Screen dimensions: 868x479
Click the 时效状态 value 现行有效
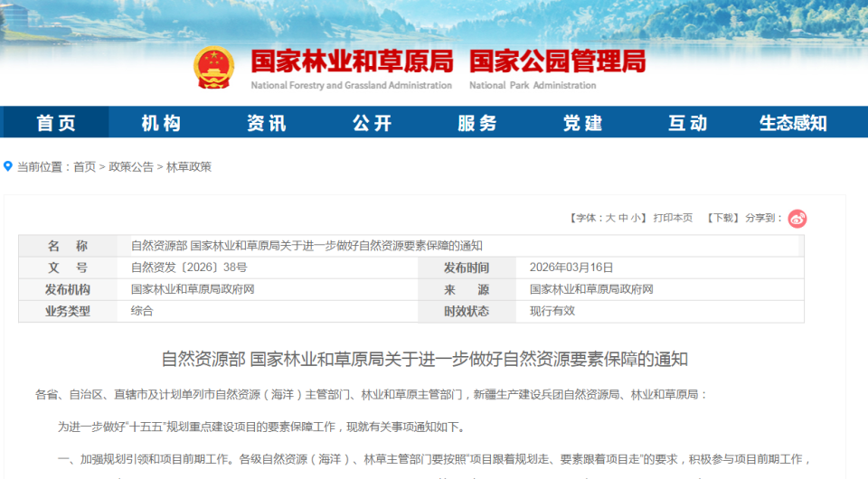tap(552, 311)
